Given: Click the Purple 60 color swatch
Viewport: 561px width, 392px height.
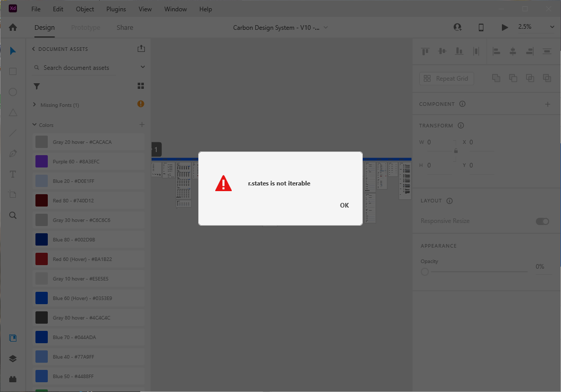Looking at the screenshot, I should [x=41, y=161].
